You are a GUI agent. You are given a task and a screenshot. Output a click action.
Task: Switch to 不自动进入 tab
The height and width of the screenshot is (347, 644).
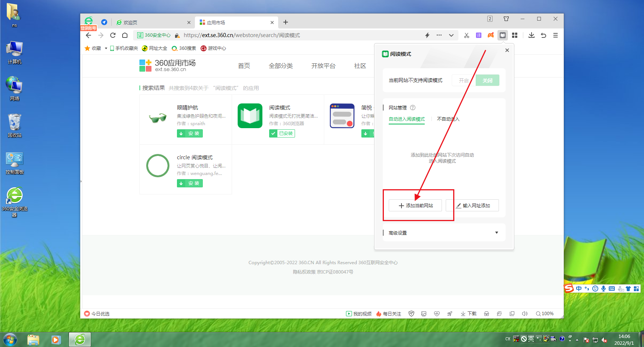[x=448, y=119]
